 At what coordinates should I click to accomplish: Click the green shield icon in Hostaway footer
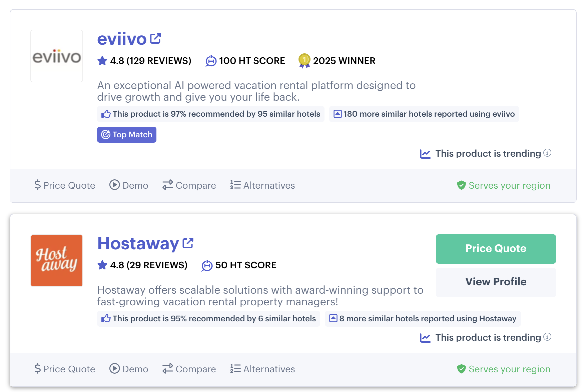pos(461,369)
